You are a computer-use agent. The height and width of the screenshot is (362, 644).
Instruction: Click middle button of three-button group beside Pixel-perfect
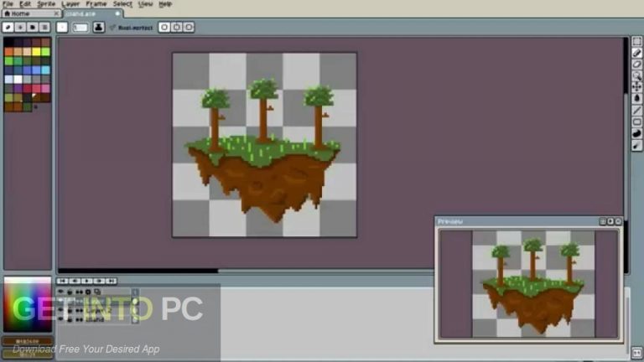177,28
